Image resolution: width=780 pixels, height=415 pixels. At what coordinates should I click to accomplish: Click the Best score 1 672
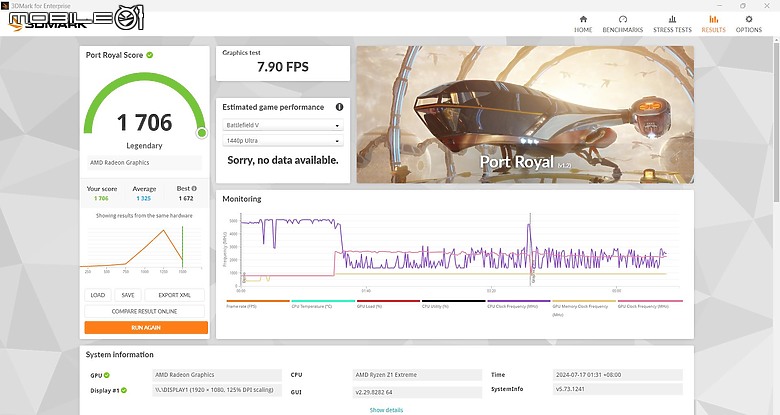click(186, 198)
